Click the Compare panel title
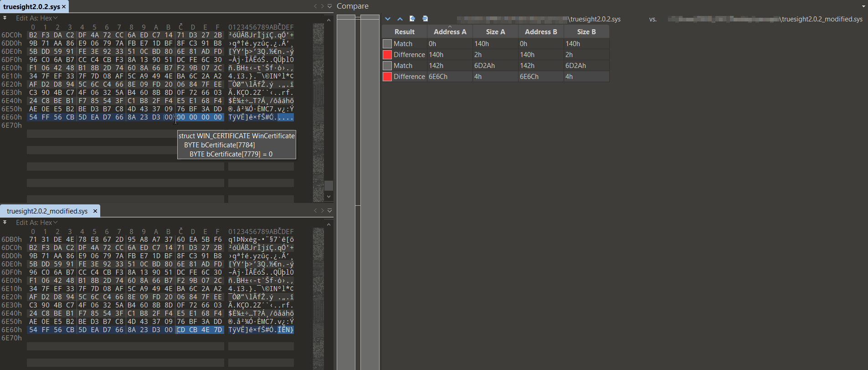Screen dimensions: 868x370 tap(353, 6)
